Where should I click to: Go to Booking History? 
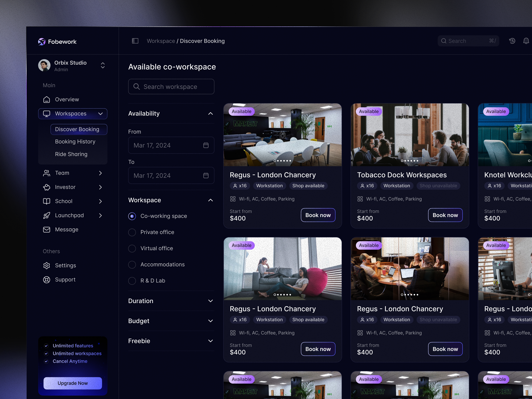75,141
